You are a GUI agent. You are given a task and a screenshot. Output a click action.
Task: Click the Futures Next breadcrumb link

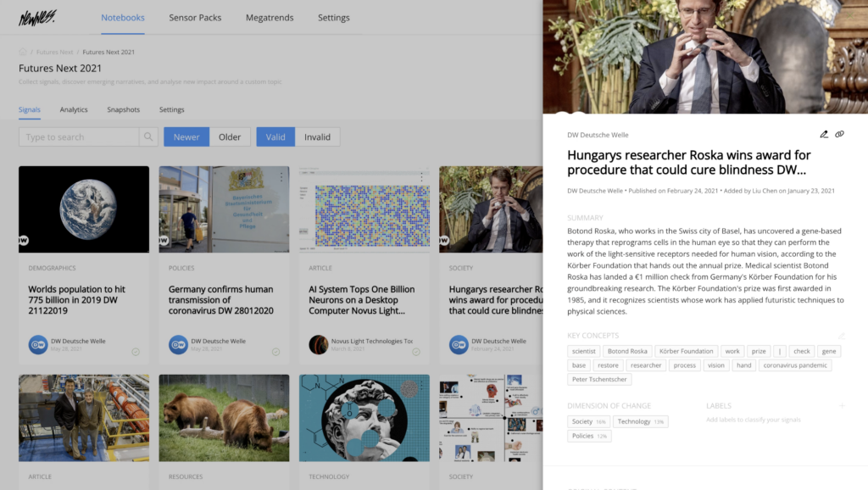pos(54,53)
